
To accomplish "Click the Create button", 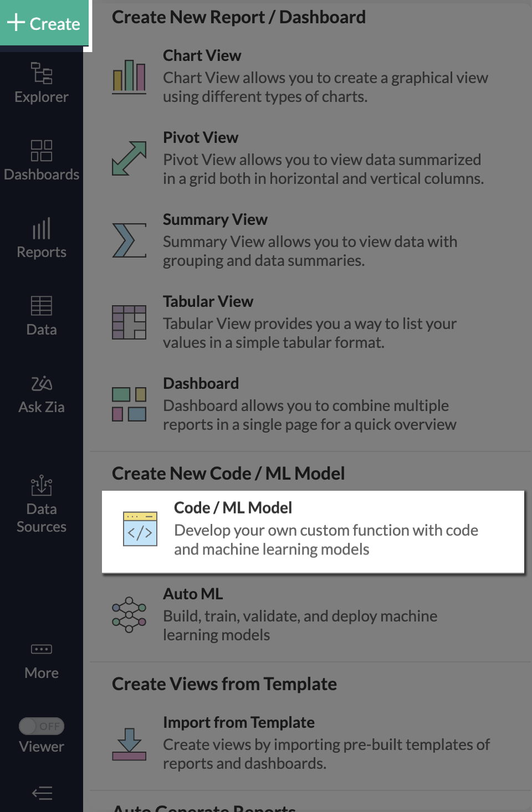I will point(44,23).
